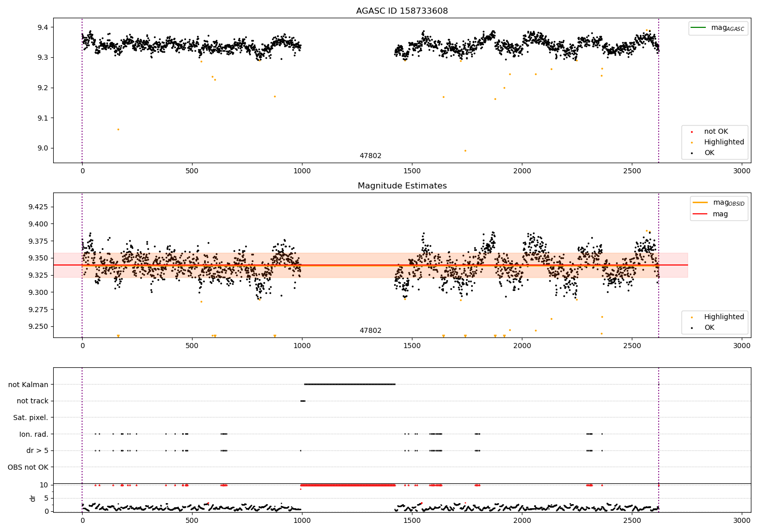
Task: Click "Highlighted" in the Magnitude Estimates legend
Action: [717, 317]
